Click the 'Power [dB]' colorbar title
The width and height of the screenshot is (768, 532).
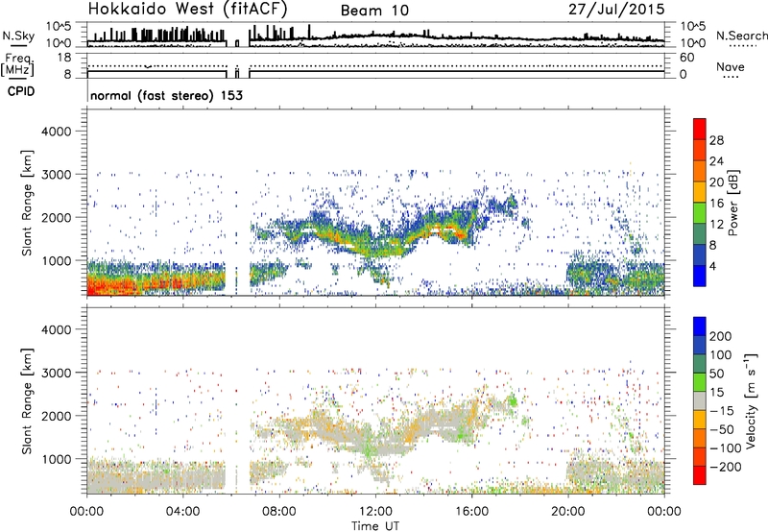pyautogui.click(x=732, y=203)
